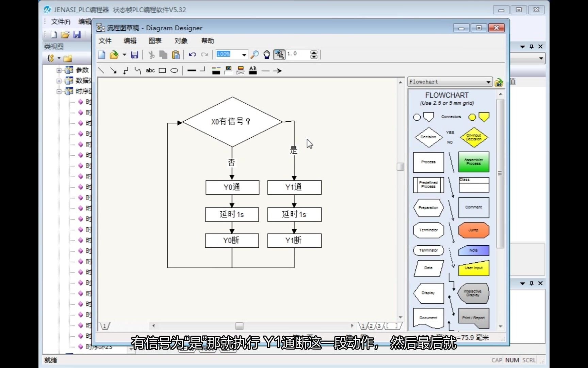Select the straight line drawing tool
588x368 pixels.
click(101, 71)
